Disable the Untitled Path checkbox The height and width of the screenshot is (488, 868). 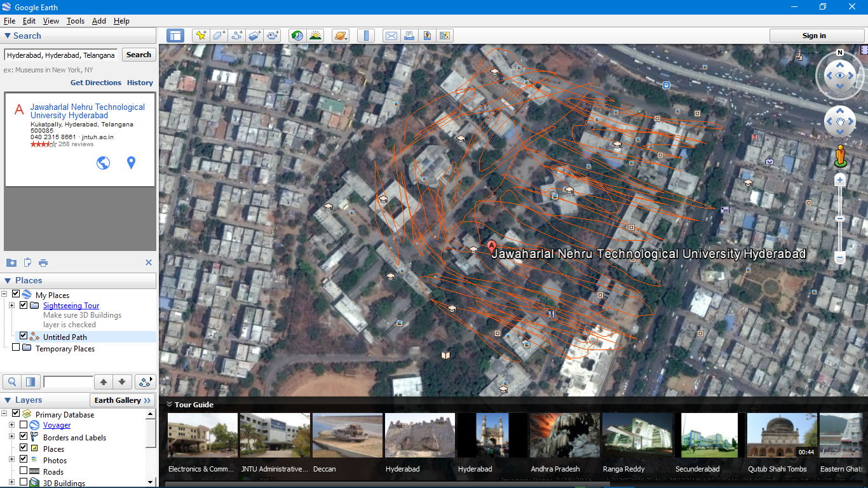[24, 336]
